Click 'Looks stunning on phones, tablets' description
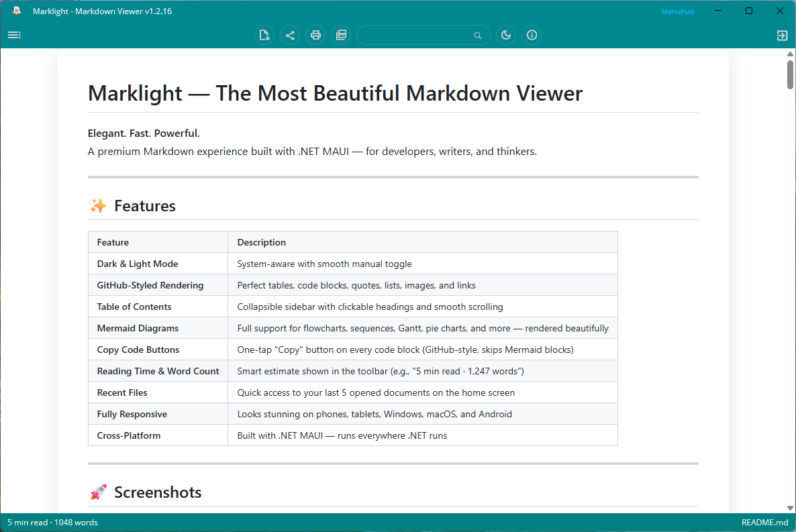The width and height of the screenshot is (796, 532). pyautogui.click(x=374, y=414)
